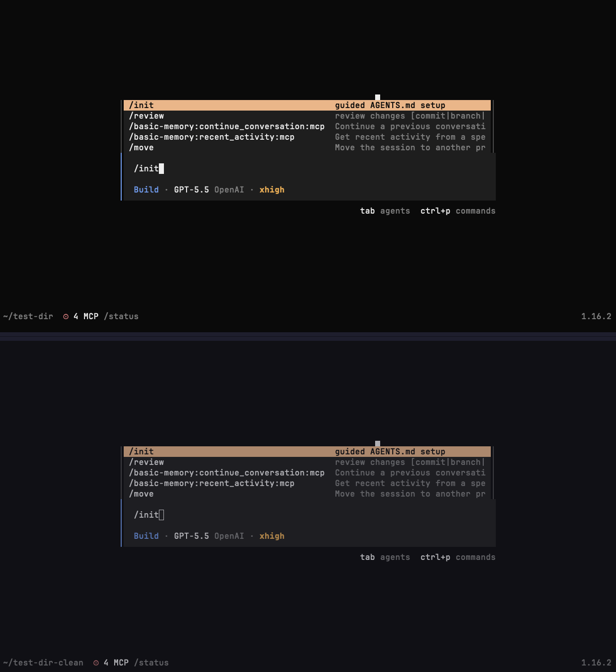The height and width of the screenshot is (672, 616).
Task: Click version 1.16.2 in bottom pane
Action: (x=596, y=662)
